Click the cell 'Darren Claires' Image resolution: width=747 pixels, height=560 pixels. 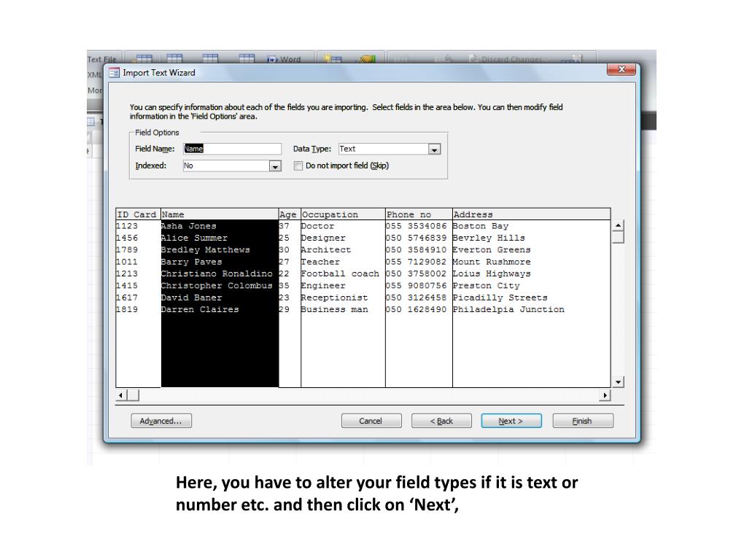200,309
